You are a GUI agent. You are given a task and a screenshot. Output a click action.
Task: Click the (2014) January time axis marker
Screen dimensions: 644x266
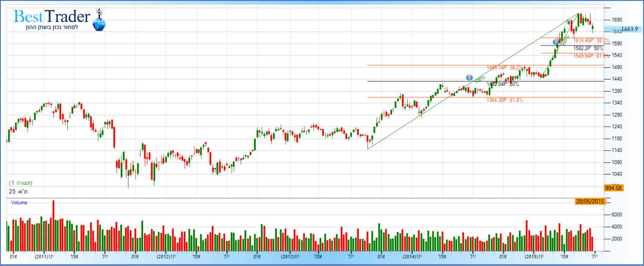pos(412,257)
